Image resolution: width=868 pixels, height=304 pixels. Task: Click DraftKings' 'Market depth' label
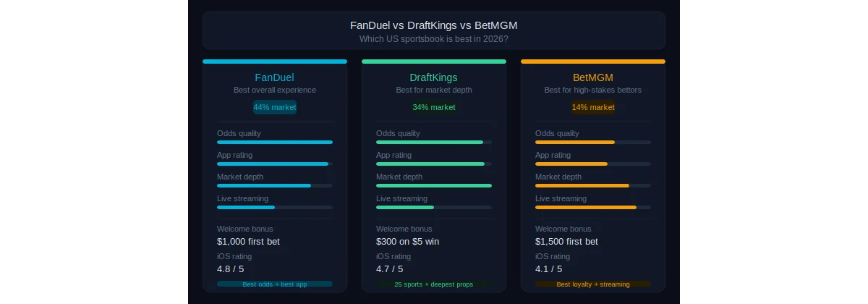click(399, 177)
